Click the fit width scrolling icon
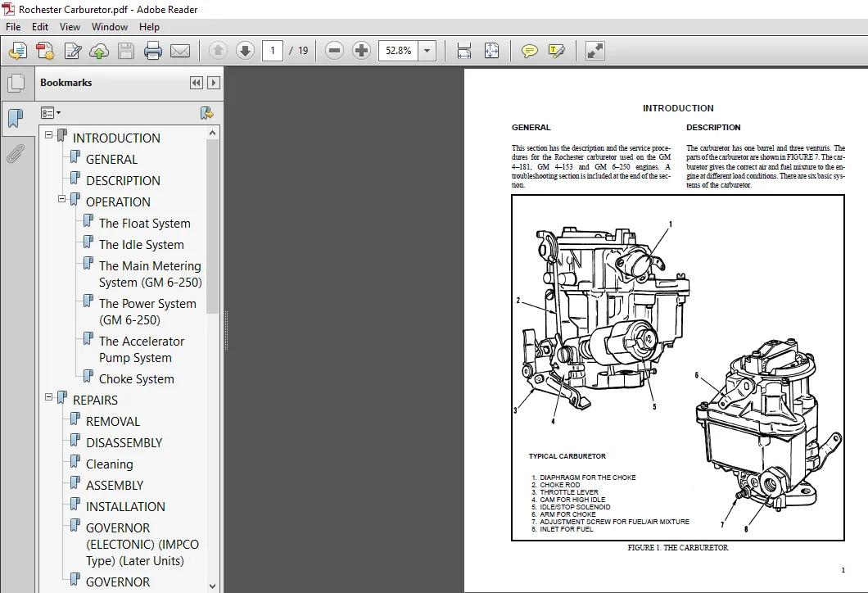The image size is (868, 593). click(x=464, y=51)
